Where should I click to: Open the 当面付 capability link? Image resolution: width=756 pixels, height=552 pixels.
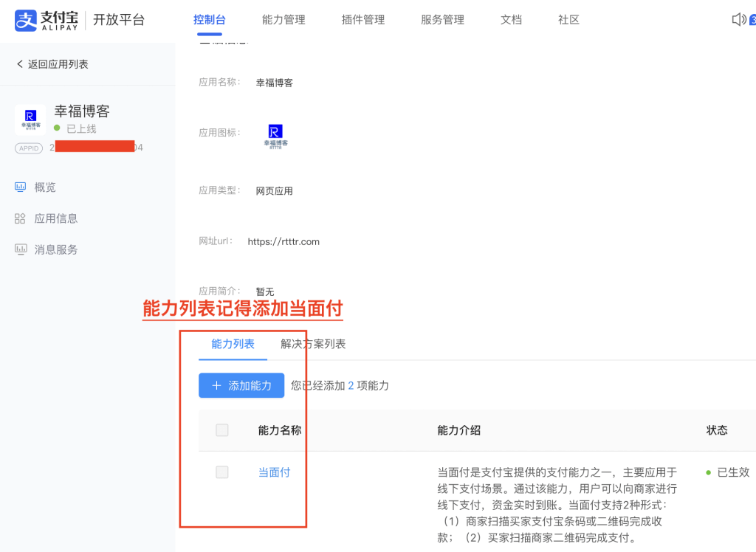click(x=274, y=472)
